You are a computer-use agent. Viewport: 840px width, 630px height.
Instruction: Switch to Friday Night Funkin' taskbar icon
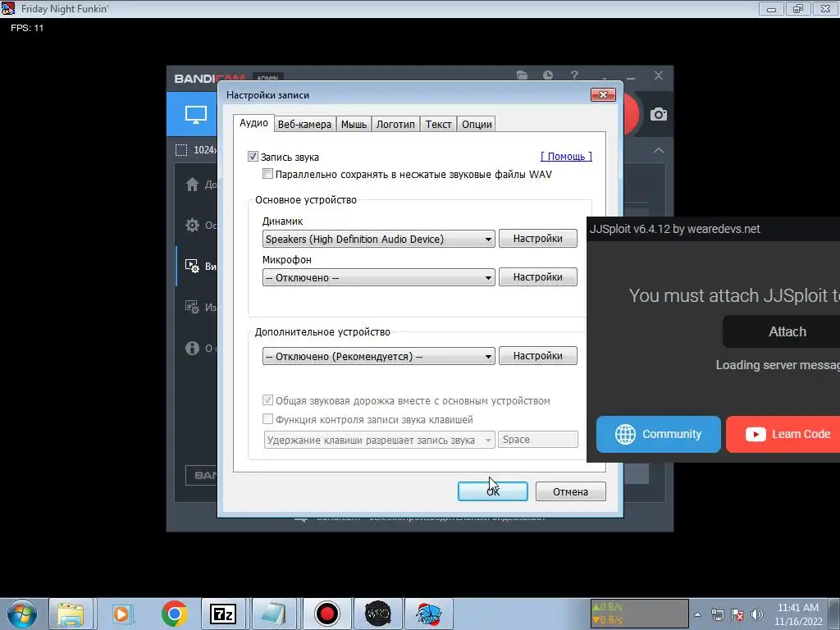coord(428,614)
